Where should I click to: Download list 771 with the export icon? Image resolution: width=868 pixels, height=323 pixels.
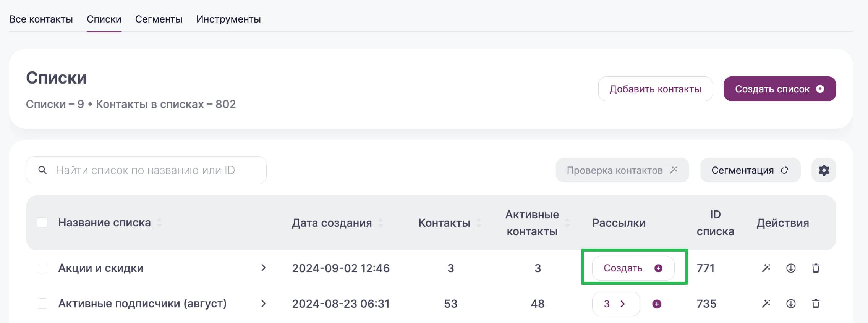[791, 268]
